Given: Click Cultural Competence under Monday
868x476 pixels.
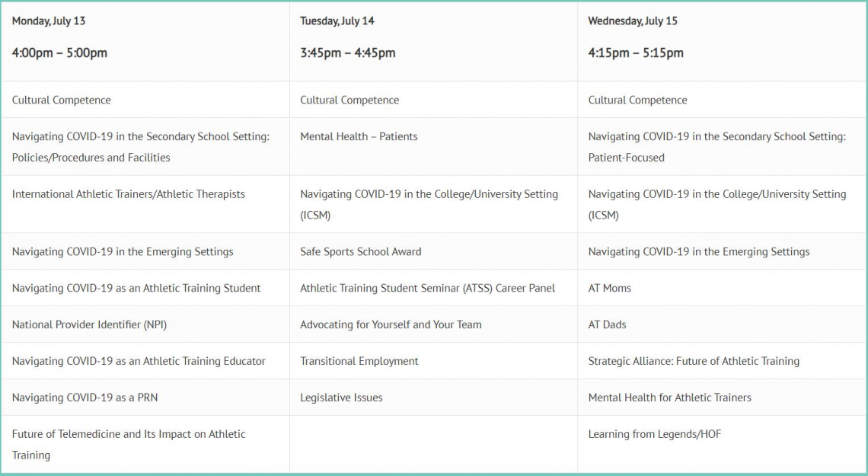Looking at the screenshot, I should point(62,101).
